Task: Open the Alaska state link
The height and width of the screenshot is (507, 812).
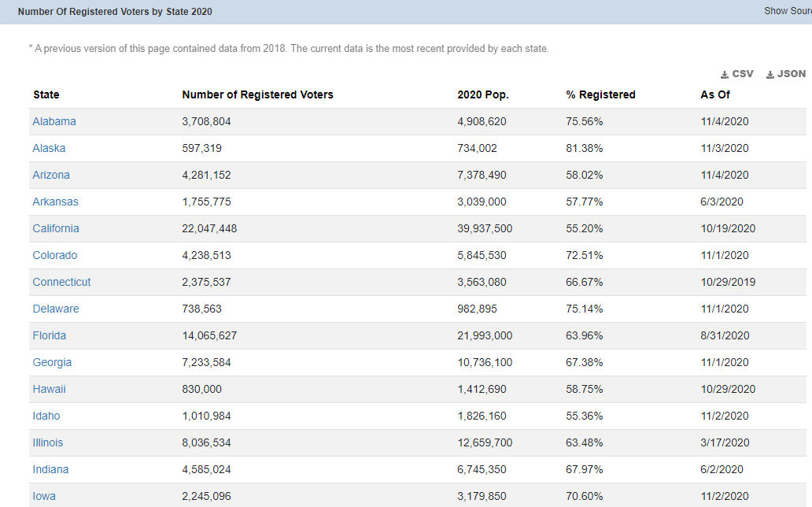Action: [50, 148]
